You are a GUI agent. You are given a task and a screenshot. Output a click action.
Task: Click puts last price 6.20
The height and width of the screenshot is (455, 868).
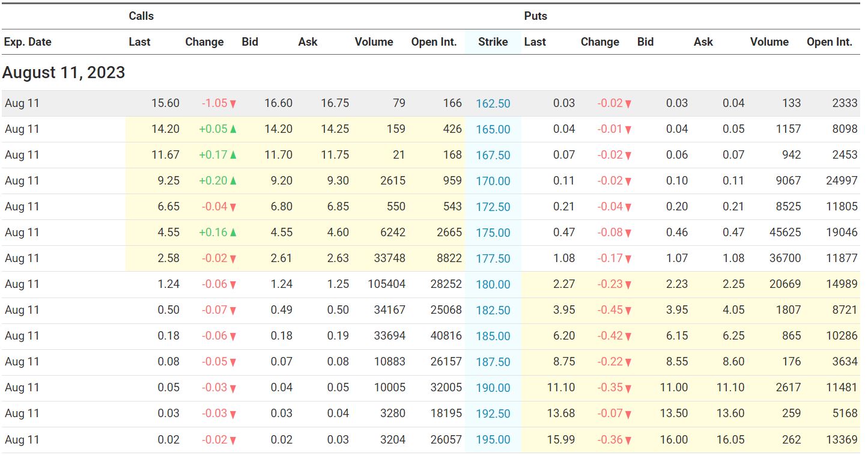564,336
